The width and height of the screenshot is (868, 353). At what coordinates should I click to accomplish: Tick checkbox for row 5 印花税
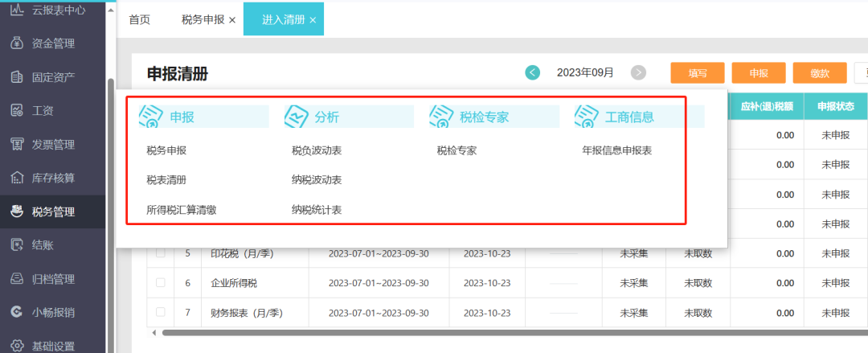pos(161,252)
